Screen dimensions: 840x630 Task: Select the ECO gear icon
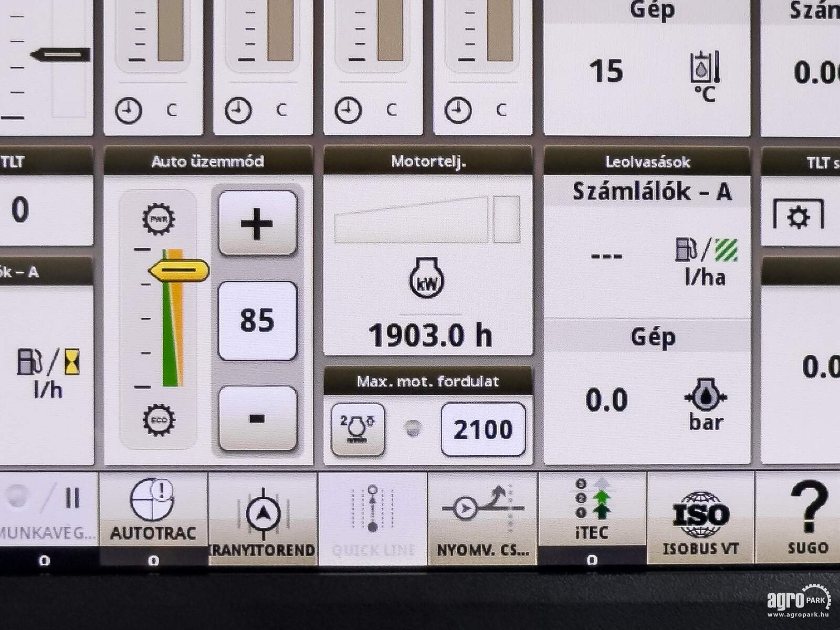[159, 420]
